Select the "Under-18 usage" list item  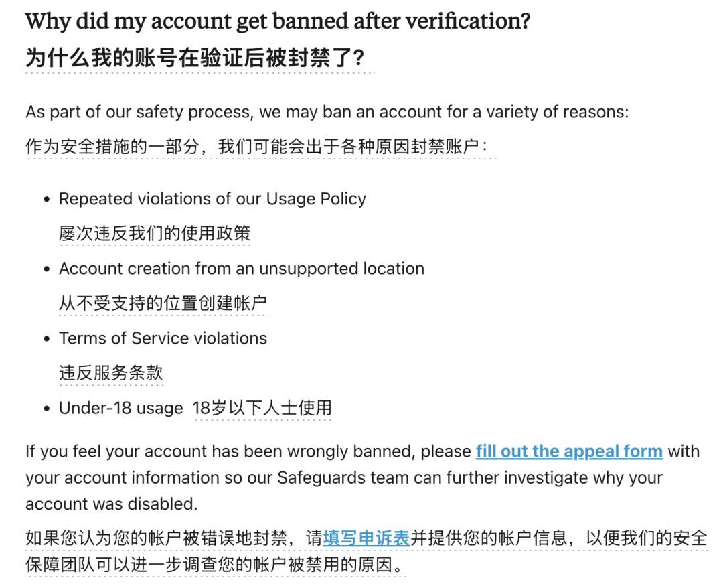point(121,408)
